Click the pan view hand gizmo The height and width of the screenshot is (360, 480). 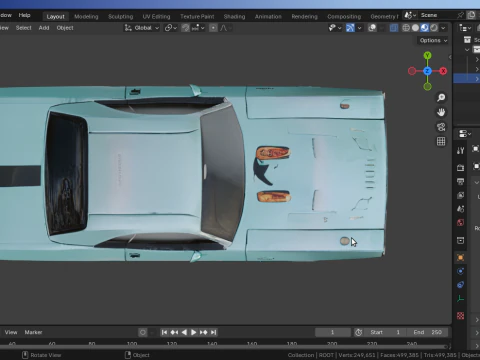point(441,112)
